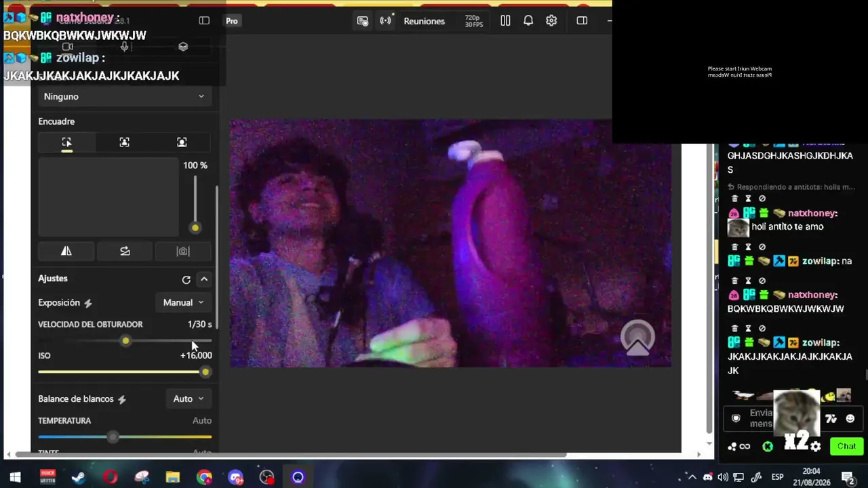The width and height of the screenshot is (868, 488).
Task: Click the Balance de blancos lightning icon
Action: (122, 399)
